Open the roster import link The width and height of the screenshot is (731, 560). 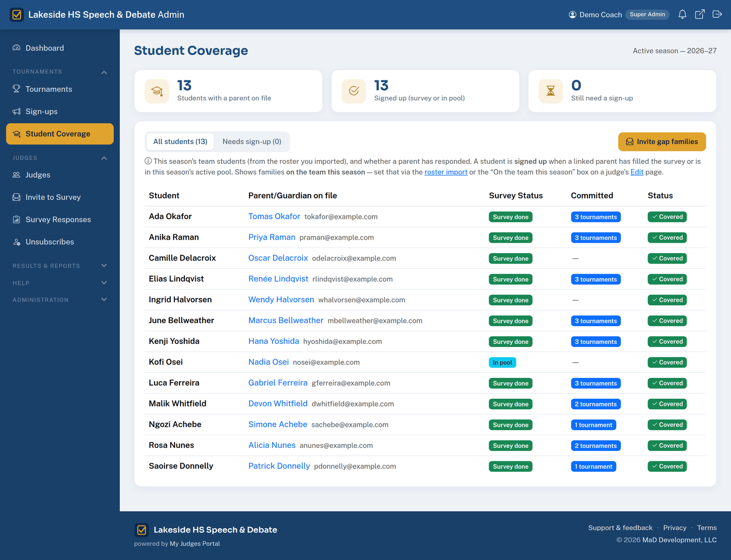point(446,172)
